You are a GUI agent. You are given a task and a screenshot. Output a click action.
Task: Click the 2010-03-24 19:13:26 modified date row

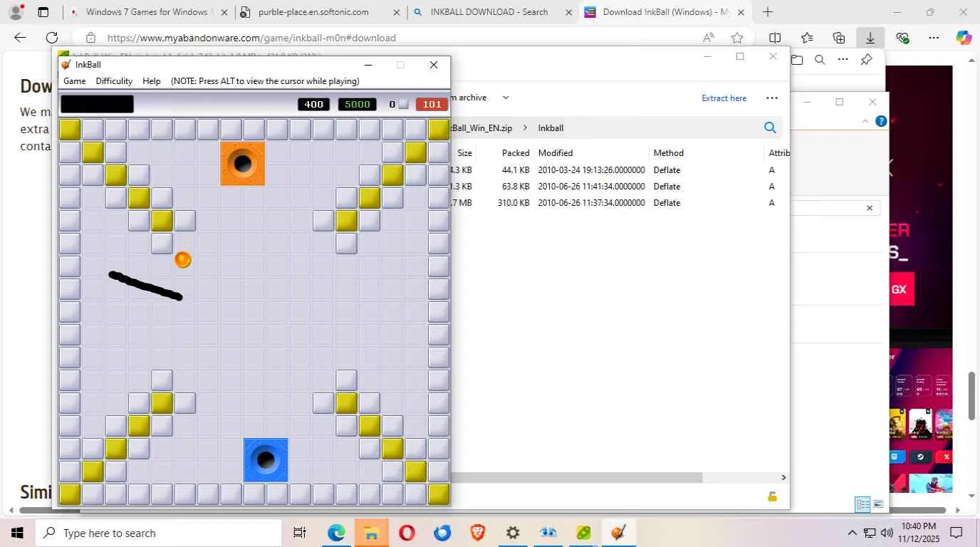591,170
